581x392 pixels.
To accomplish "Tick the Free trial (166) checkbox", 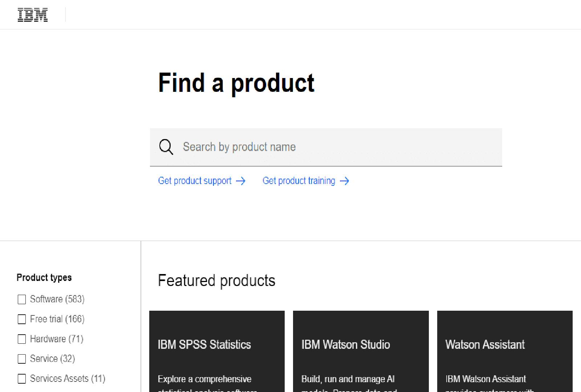I will pyautogui.click(x=22, y=319).
